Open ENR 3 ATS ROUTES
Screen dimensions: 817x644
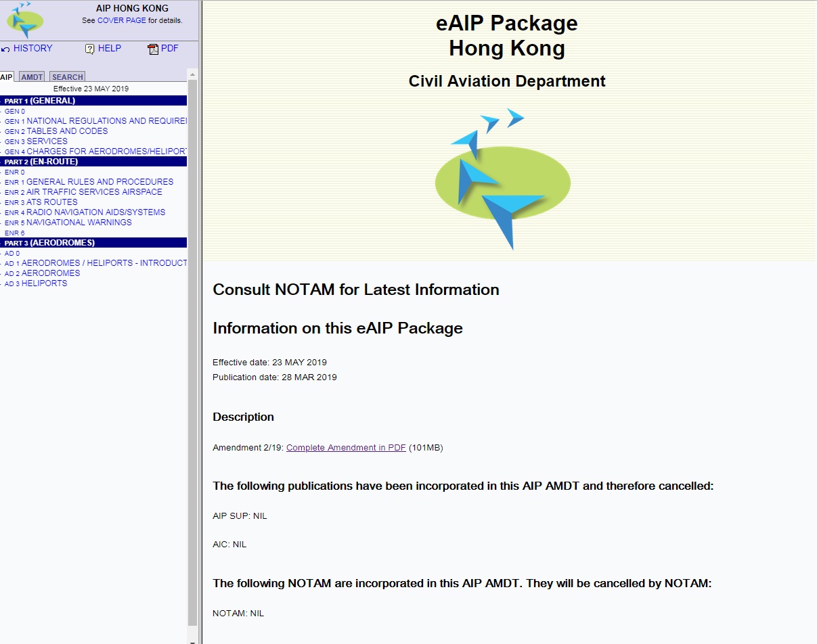coord(41,202)
